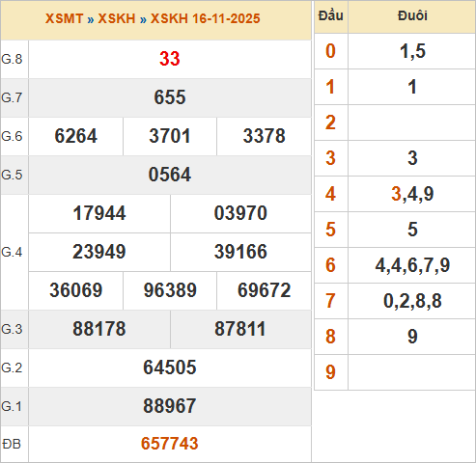Select G.3 number 87811
Screen dimensions: 476x463
coord(240,329)
